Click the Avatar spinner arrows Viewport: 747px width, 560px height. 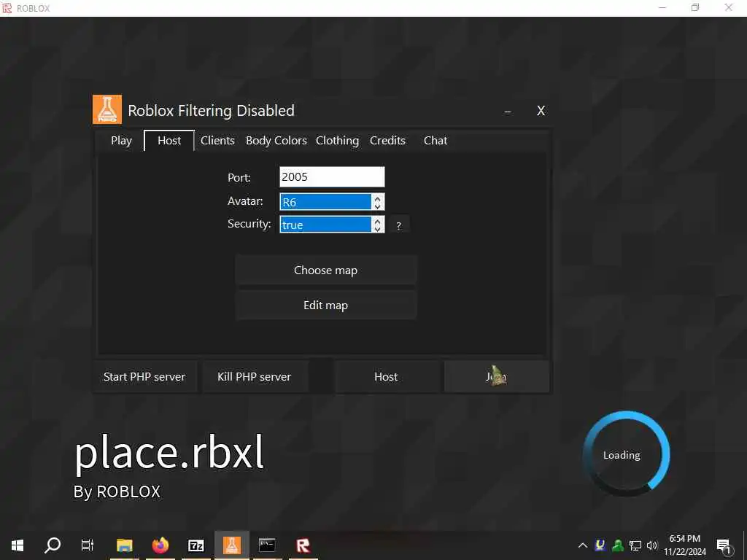[x=377, y=202]
